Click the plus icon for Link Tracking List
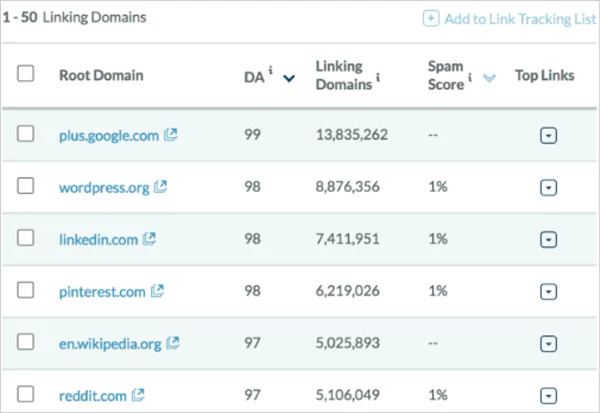This screenshot has width=600, height=413. [x=431, y=18]
